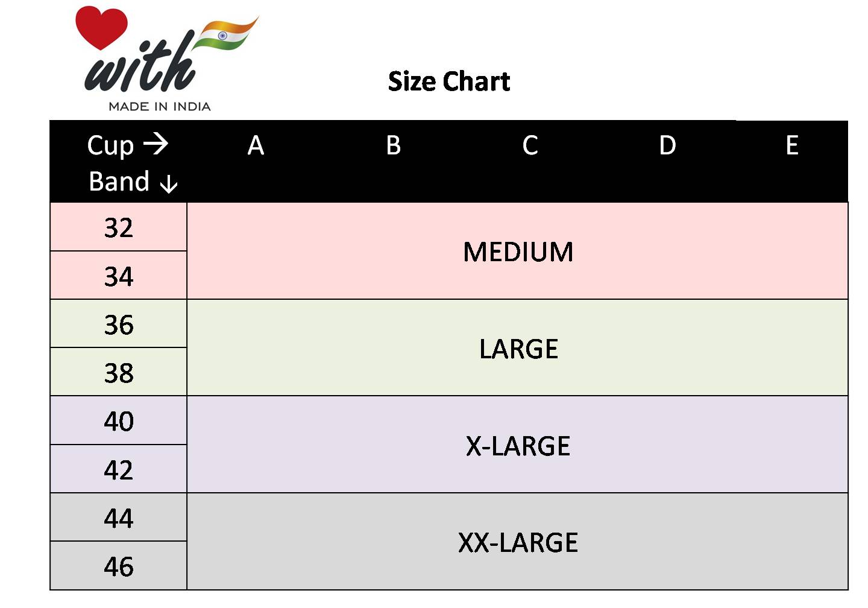Click the right arrow beside Cup
The height and width of the screenshot is (608, 868).
[x=156, y=144]
